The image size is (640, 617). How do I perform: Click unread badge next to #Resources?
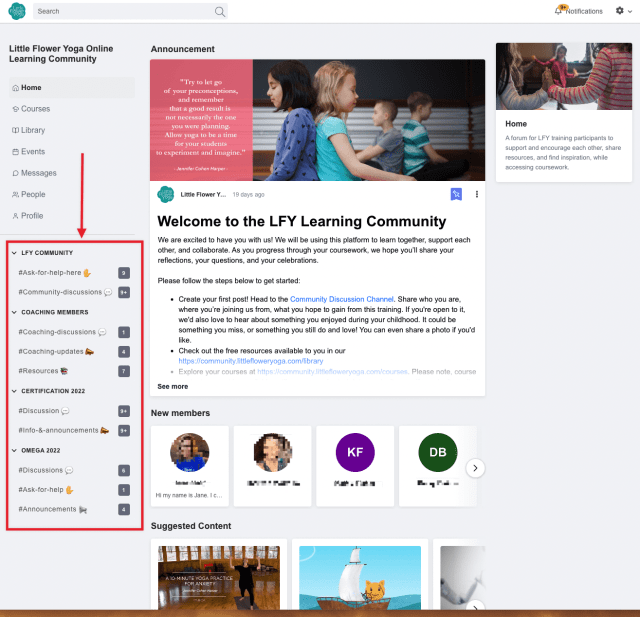coord(124,371)
